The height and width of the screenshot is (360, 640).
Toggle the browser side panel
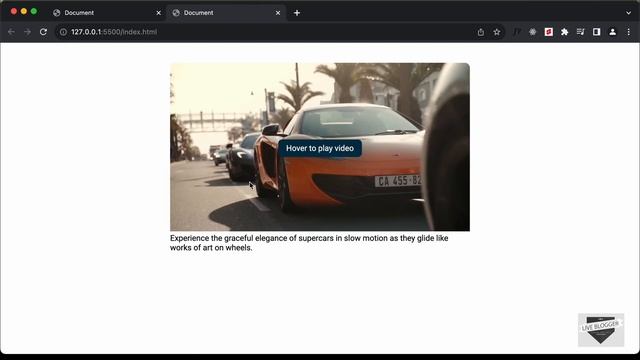click(x=596, y=32)
